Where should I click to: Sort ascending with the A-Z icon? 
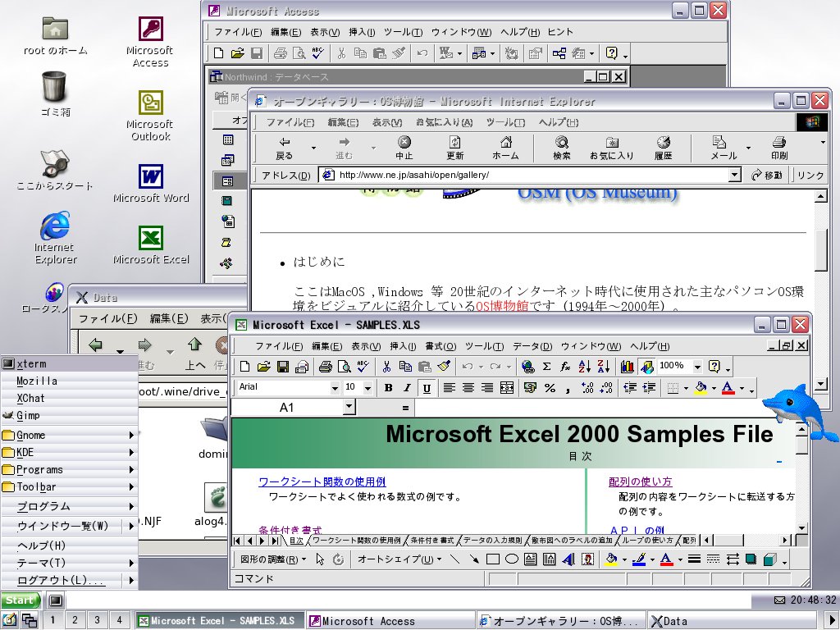(x=584, y=367)
